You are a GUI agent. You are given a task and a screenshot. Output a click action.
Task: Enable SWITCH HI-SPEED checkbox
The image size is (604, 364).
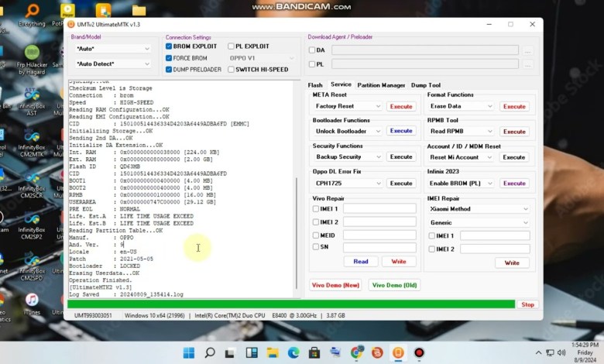(x=231, y=70)
